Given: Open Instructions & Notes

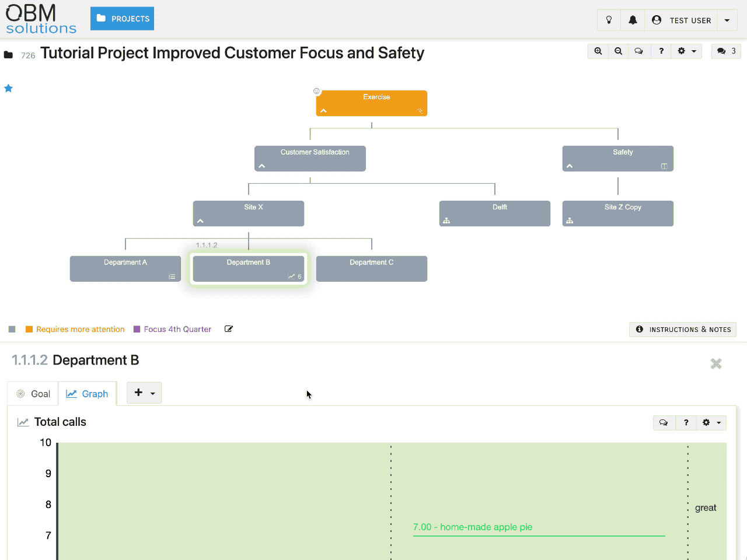Looking at the screenshot, I should click(x=683, y=330).
